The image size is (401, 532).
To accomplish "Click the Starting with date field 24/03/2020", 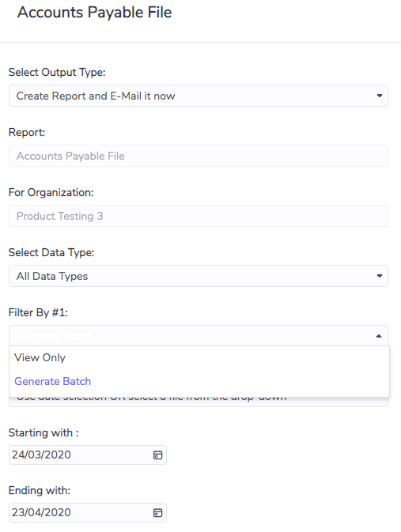I will coord(88,455).
